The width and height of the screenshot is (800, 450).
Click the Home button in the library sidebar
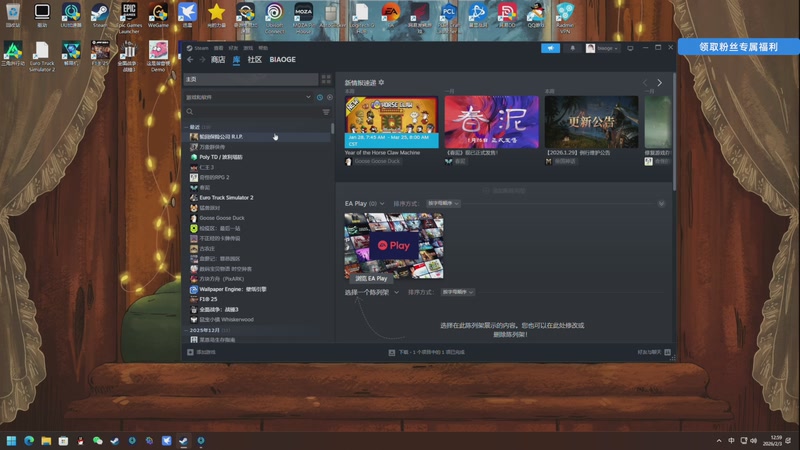251,79
